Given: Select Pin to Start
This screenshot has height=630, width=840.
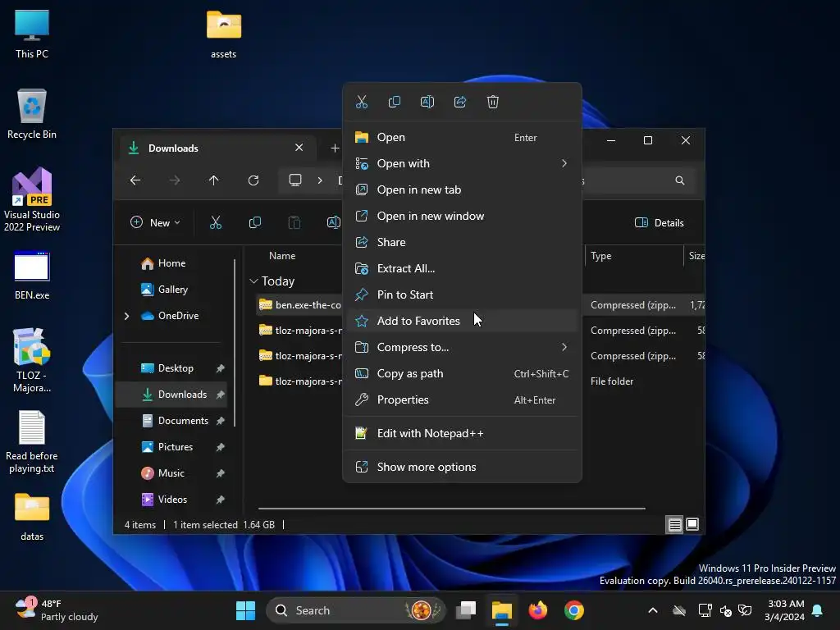Looking at the screenshot, I should coord(462,294).
